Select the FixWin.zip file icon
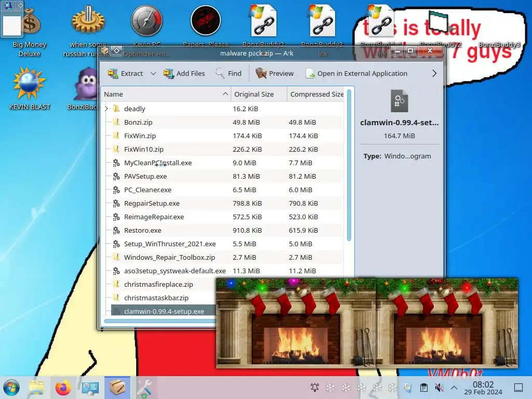This screenshot has height=399, width=532. 116,136
